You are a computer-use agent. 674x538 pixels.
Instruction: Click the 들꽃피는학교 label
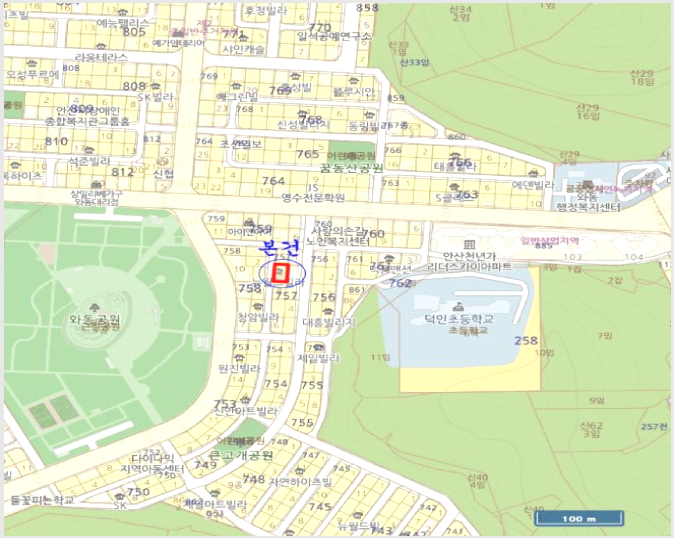[x=42, y=500]
